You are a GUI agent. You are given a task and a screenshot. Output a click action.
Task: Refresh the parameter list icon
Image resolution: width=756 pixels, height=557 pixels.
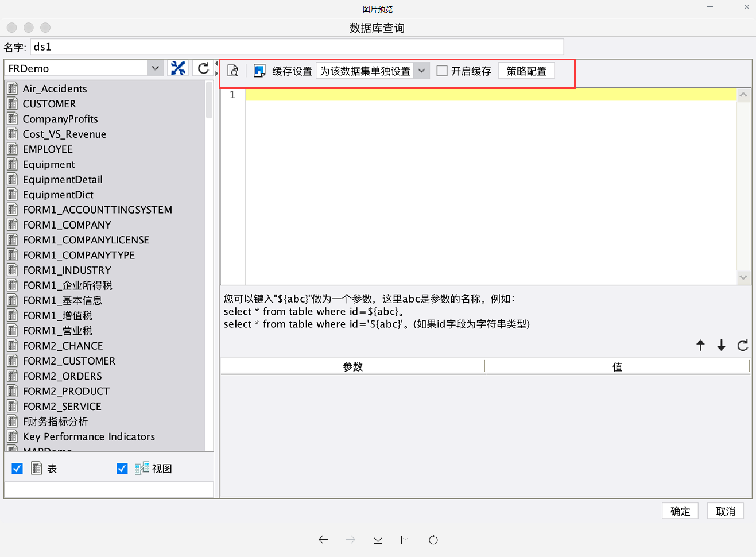pos(743,345)
